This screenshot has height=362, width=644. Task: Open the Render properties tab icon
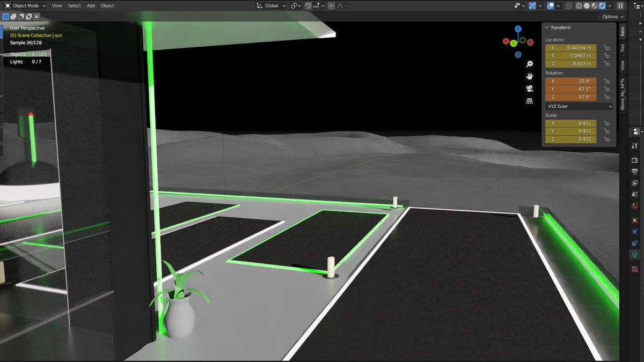(x=635, y=159)
